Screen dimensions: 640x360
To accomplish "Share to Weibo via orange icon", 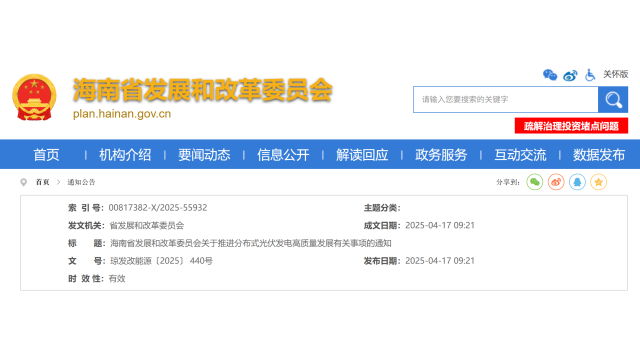I will coord(556,182).
